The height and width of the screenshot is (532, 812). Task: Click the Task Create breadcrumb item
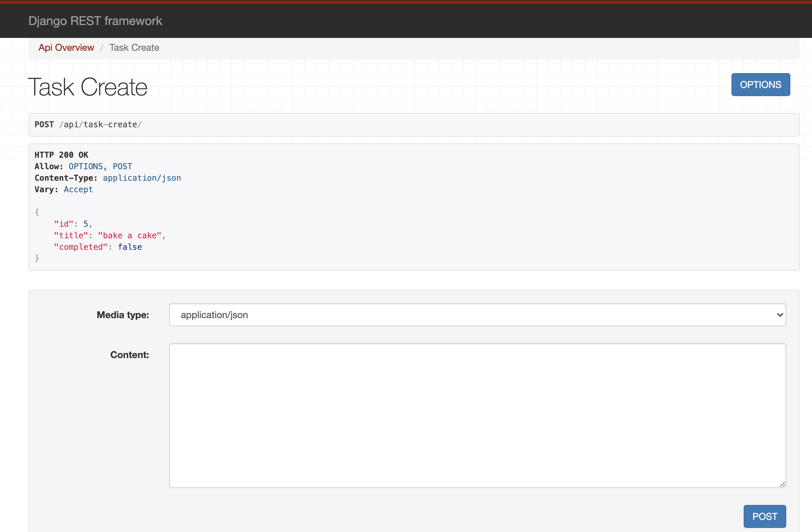click(134, 47)
